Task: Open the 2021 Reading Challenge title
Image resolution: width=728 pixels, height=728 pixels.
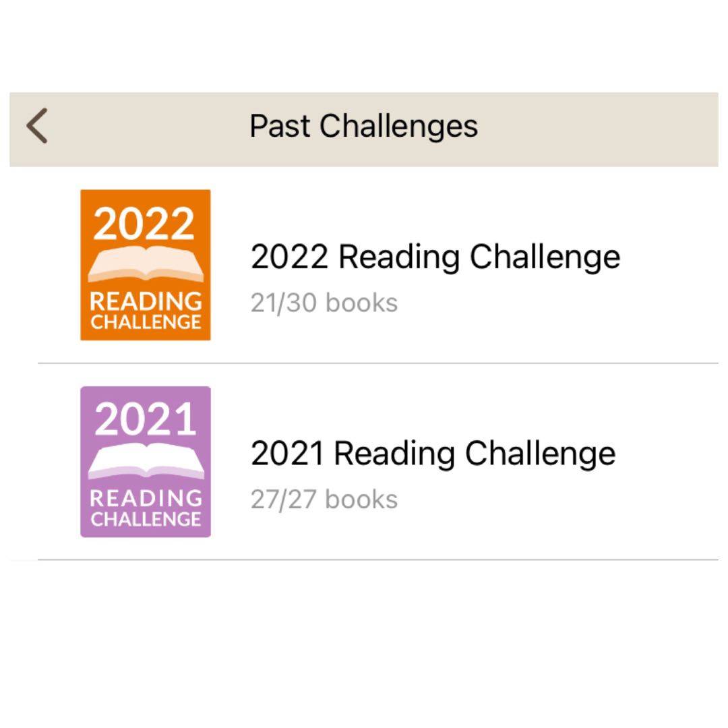Action: [x=433, y=453]
